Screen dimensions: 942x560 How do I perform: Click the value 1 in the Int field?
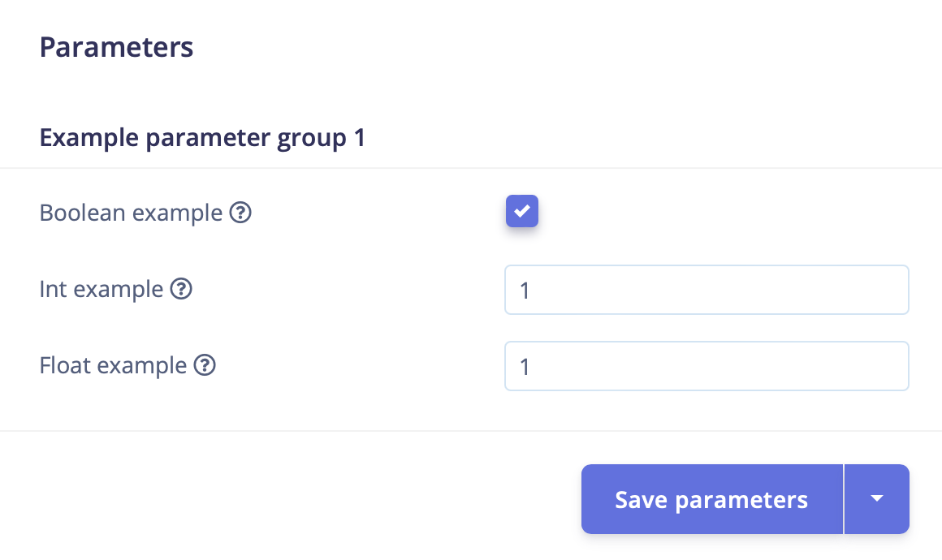point(525,291)
